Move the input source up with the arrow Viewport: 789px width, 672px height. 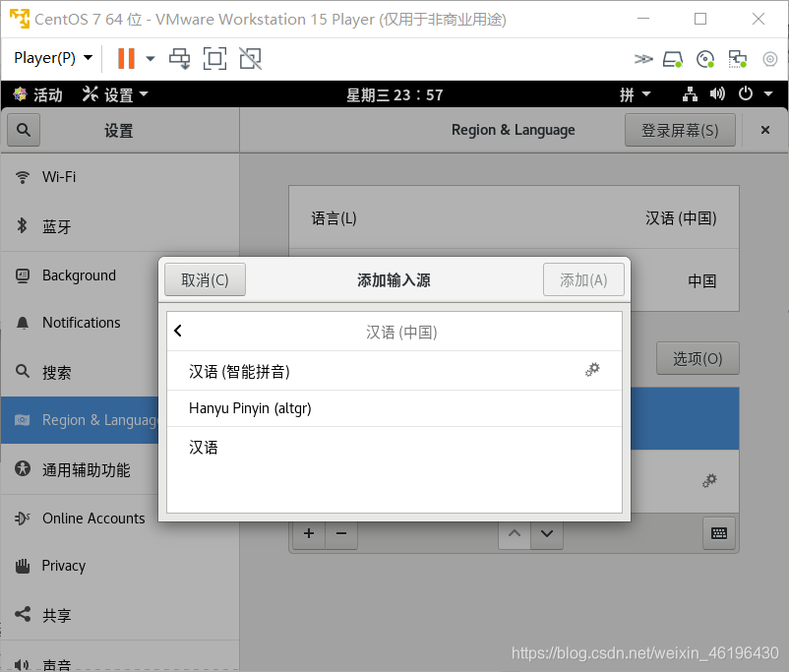point(515,533)
